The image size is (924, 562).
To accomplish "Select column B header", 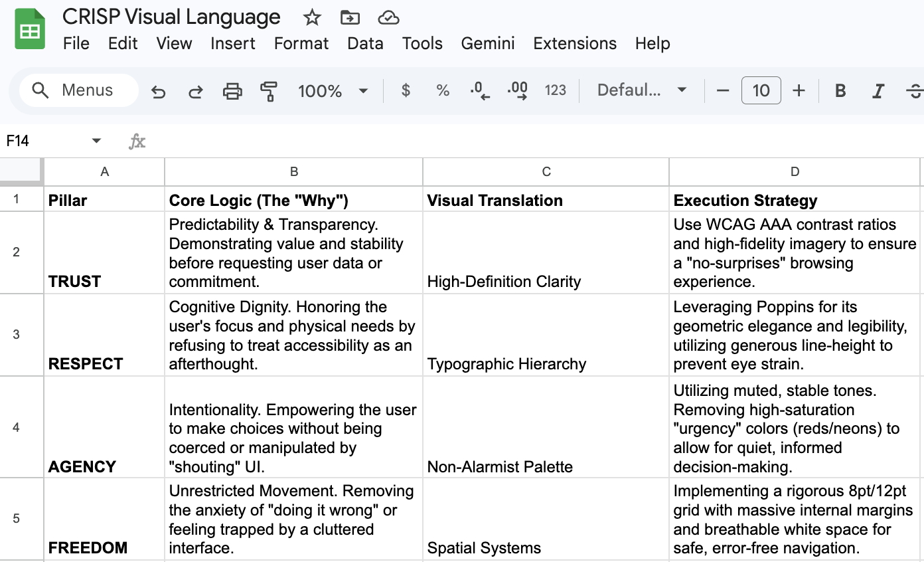I will 293,172.
